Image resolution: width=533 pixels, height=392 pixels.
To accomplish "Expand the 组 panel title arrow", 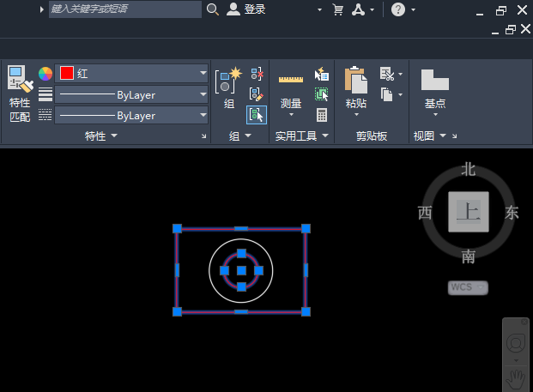I will (248, 136).
